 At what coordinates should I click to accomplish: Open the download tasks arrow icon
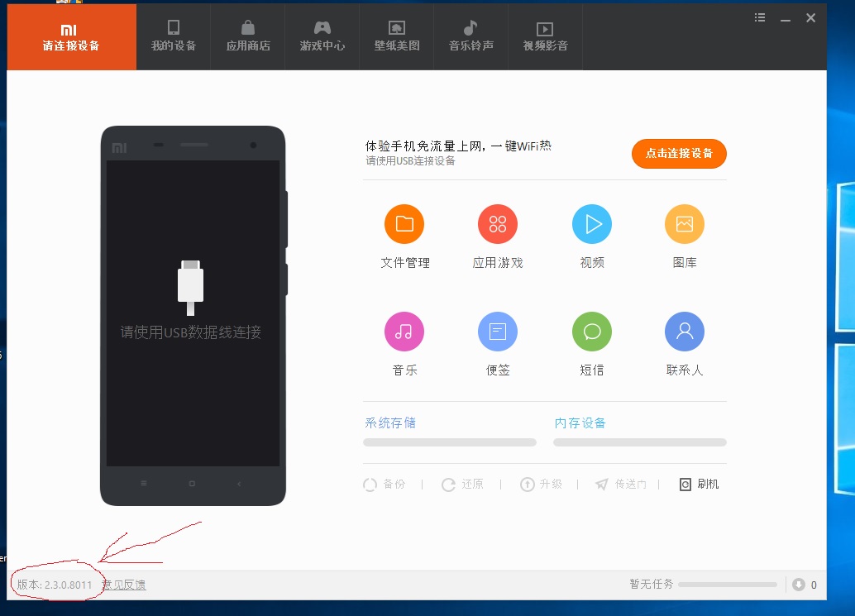tap(799, 585)
